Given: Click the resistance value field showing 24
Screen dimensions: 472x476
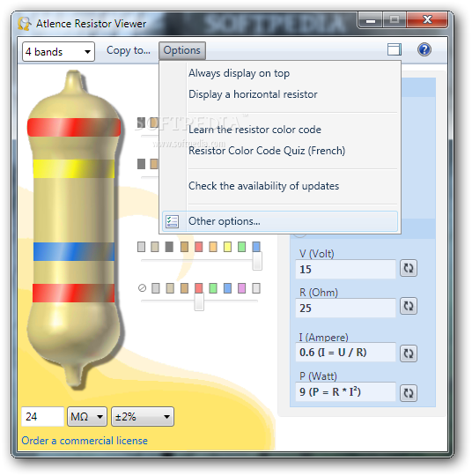Looking at the screenshot, I should pos(43,416).
